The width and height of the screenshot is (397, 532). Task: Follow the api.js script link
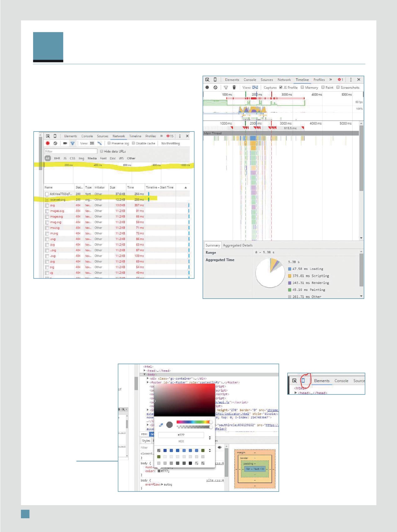(x=223, y=402)
